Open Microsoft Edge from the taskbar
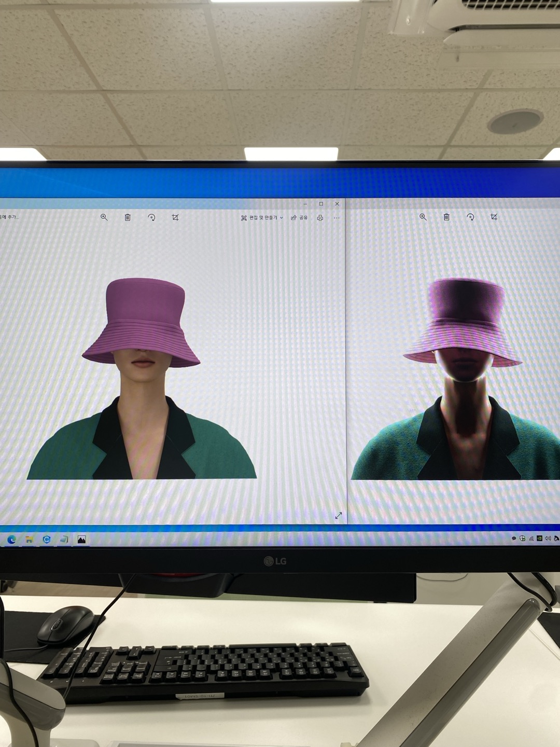The image size is (560, 747). point(11,539)
